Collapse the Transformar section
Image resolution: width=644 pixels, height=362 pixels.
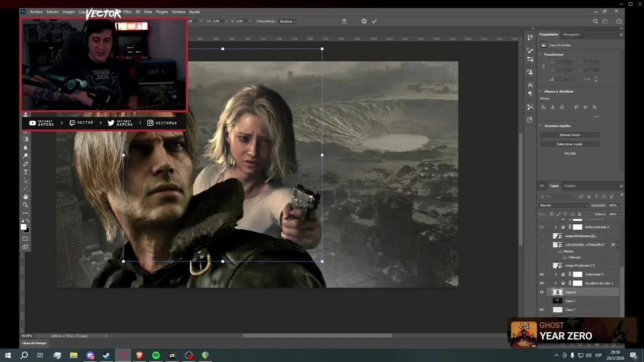pos(541,54)
